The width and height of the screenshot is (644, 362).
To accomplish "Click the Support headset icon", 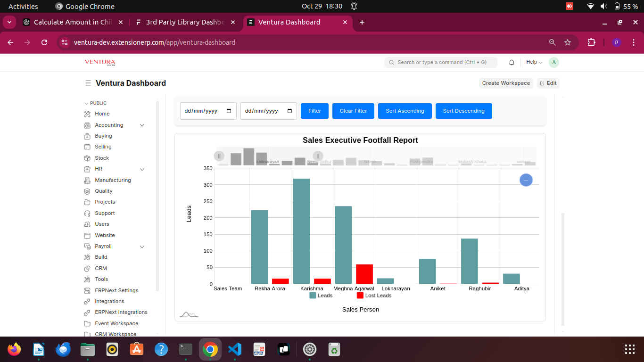I will [87, 213].
